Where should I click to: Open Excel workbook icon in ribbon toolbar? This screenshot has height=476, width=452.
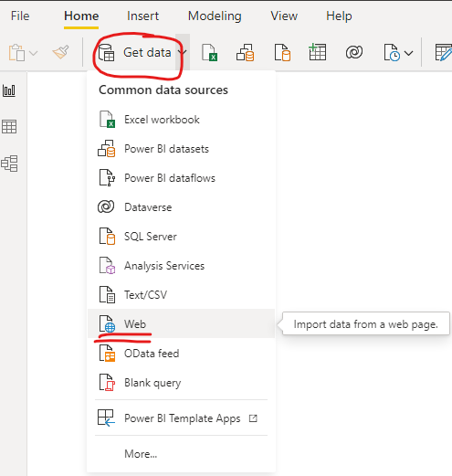click(210, 52)
